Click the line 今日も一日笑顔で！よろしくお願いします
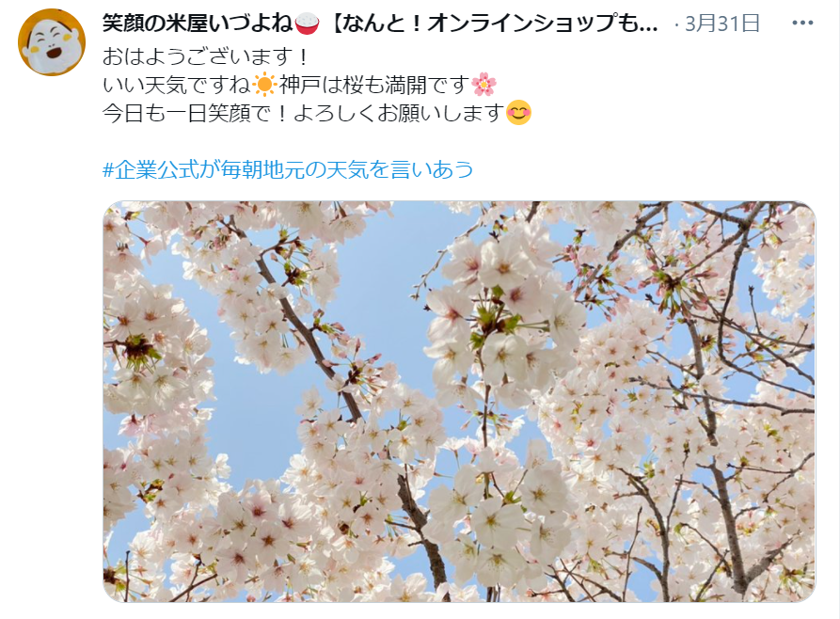Viewport: 840px width, 619px height. tap(304, 113)
